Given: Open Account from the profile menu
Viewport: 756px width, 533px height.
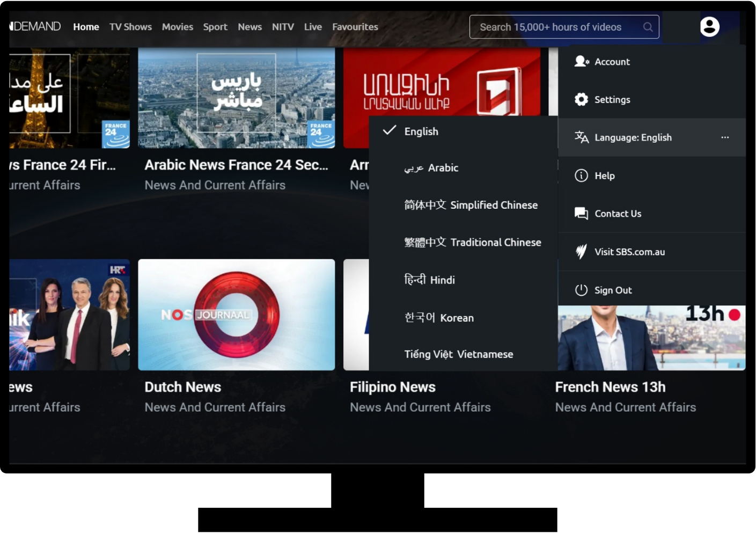Looking at the screenshot, I should (652, 62).
